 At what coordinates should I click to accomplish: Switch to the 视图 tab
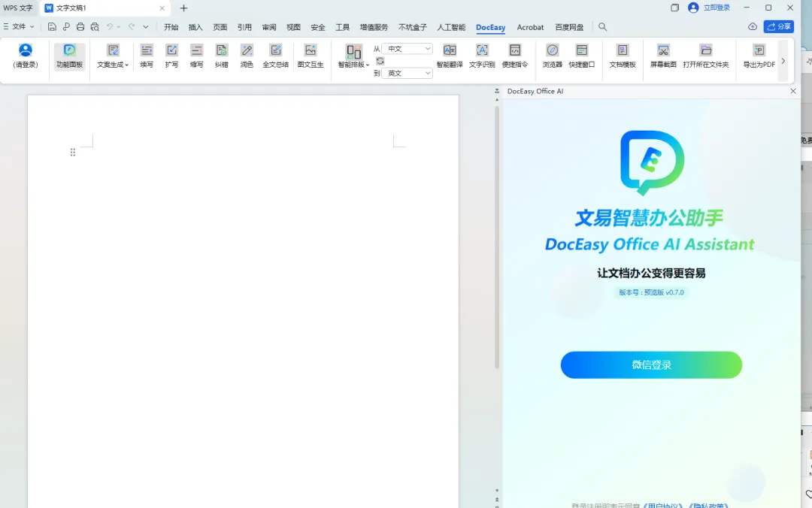[x=294, y=27]
